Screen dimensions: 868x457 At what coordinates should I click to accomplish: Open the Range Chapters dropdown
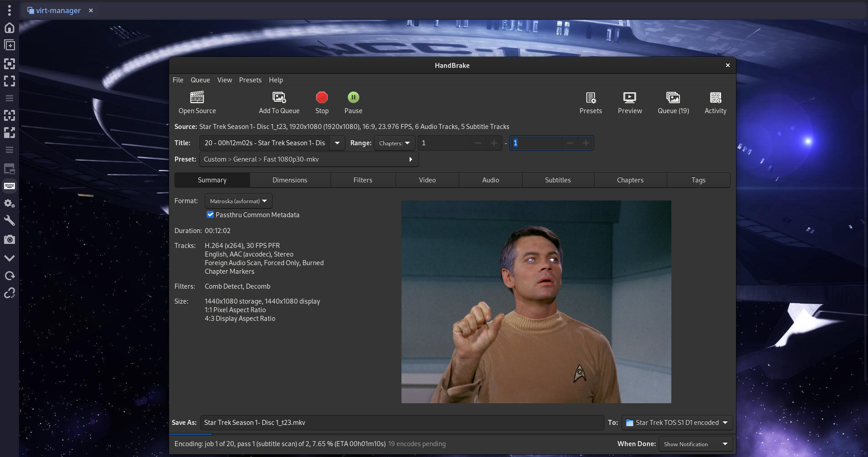click(x=394, y=143)
